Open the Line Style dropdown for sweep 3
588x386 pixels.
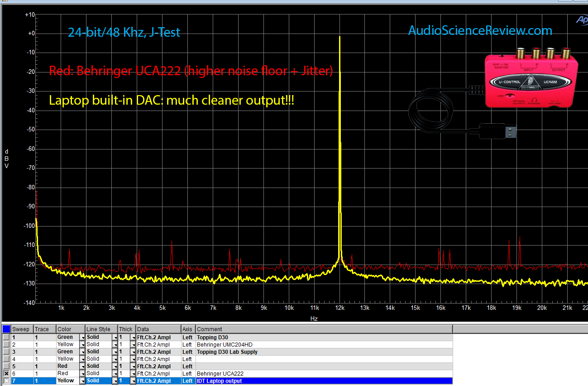[x=115, y=352]
